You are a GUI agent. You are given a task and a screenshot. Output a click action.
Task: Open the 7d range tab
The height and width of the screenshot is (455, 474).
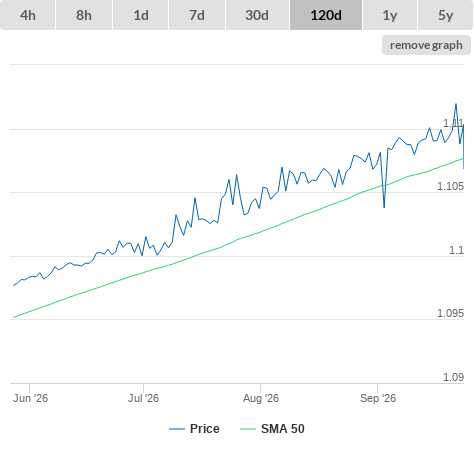pos(197,15)
